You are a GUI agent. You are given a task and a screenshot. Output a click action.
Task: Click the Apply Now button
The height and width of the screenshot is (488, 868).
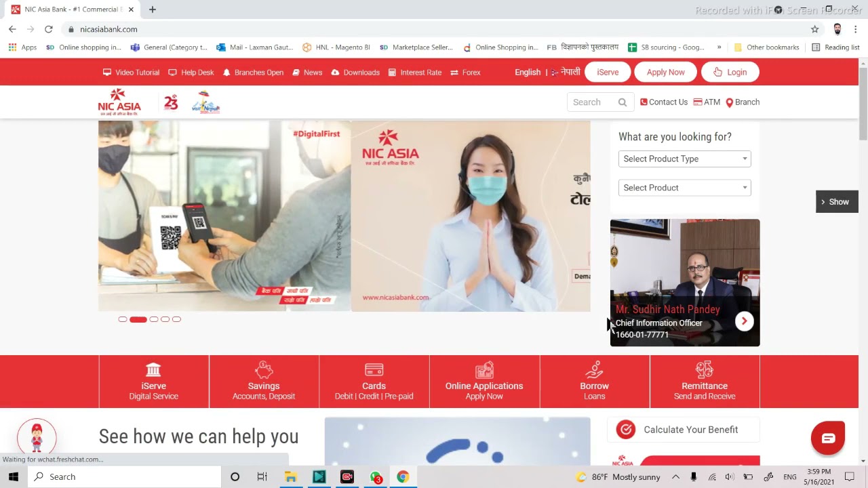(x=665, y=73)
